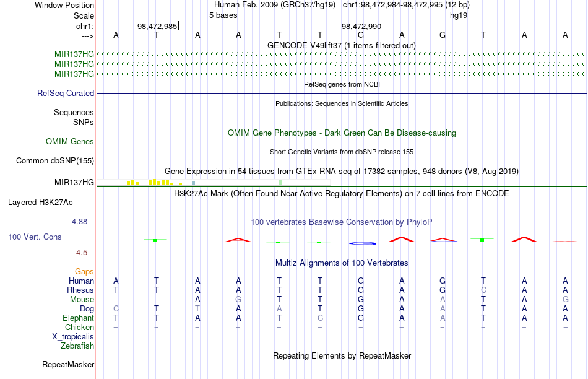
Task: Open '100 vertebrates Basewise Conservation by PhyloP' title
Action: point(342,222)
